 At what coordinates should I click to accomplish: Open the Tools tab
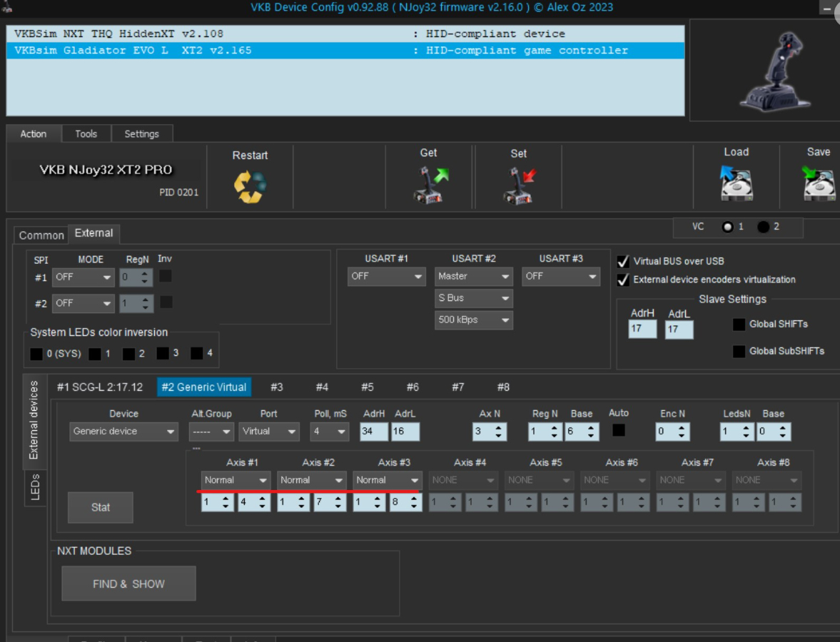pyautogui.click(x=86, y=133)
